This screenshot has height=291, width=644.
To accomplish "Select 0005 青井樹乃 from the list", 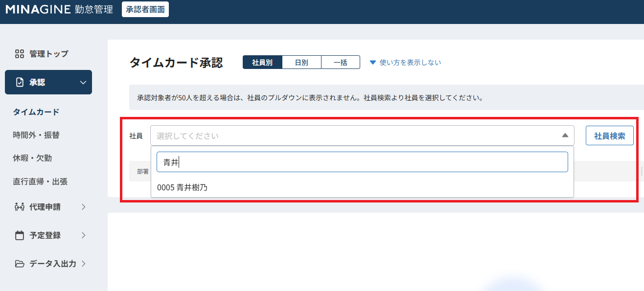I will pyautogui.click(x=182, y=187).
